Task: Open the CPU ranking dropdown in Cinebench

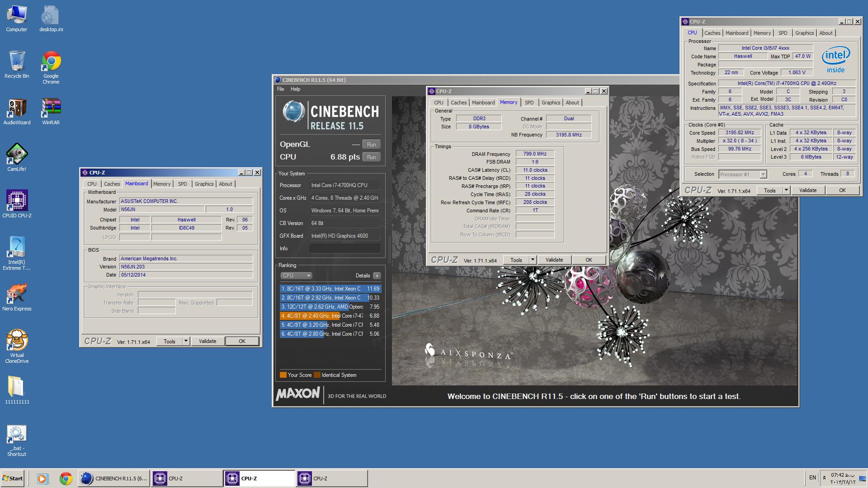Action: [296, 276]
